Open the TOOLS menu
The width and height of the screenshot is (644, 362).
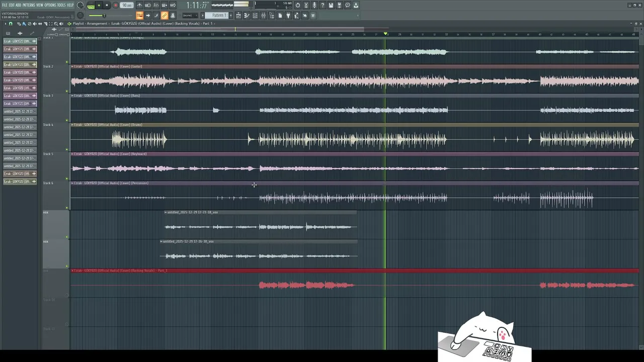[x=61, y=5]
